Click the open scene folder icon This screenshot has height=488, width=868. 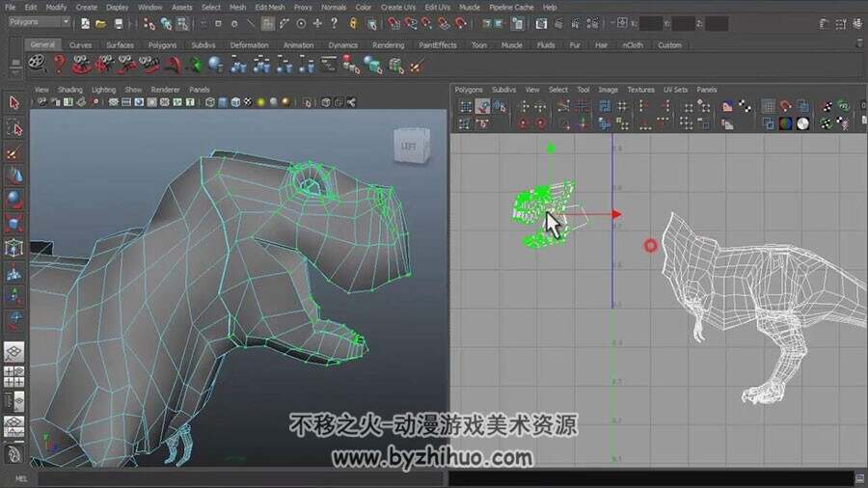100,23
